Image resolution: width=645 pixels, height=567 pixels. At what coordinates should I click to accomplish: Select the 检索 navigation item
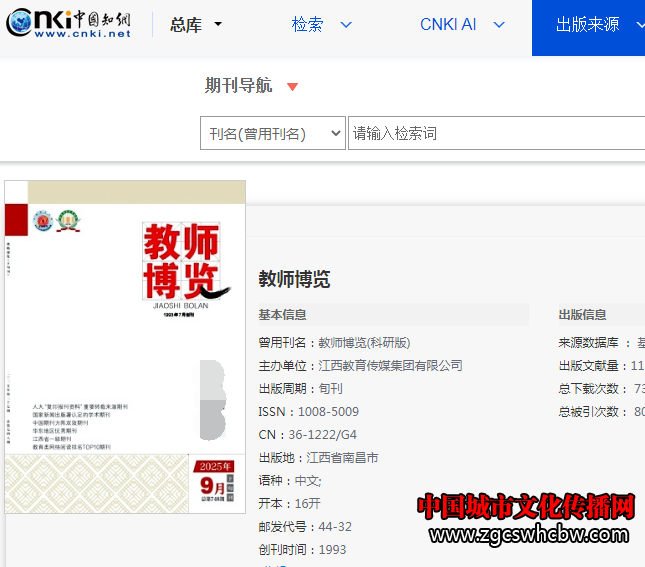pyautogui.click(x=307, y=25)
